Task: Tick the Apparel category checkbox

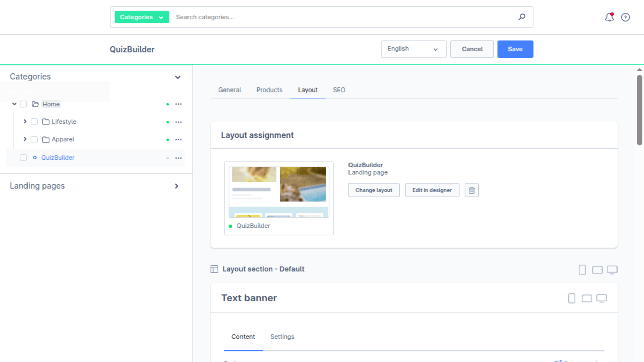Action: [34, 139]
